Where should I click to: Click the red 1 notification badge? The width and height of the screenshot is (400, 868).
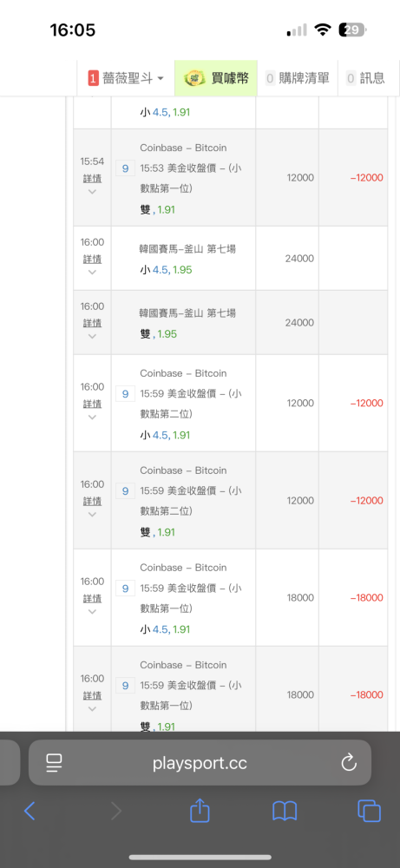coord(93,79)
